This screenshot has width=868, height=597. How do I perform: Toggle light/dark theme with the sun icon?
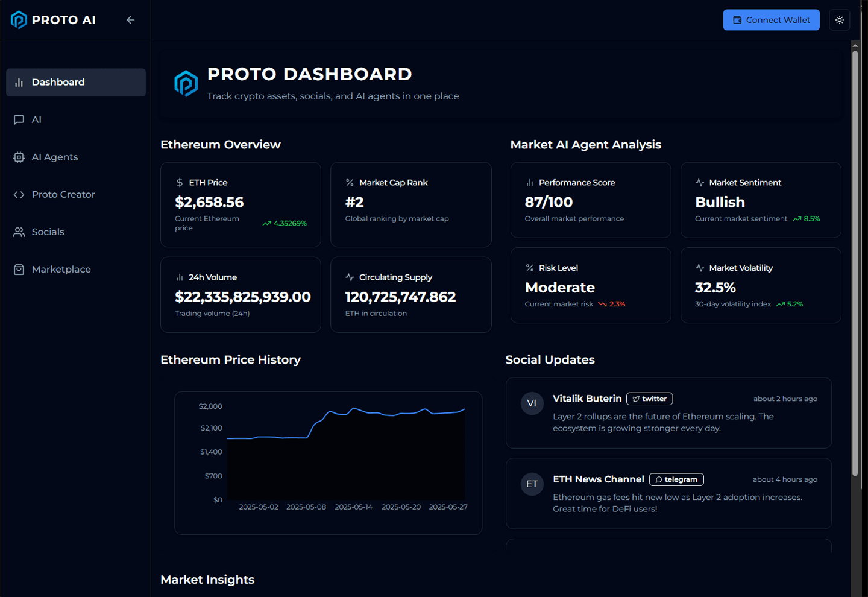[840, 20]
